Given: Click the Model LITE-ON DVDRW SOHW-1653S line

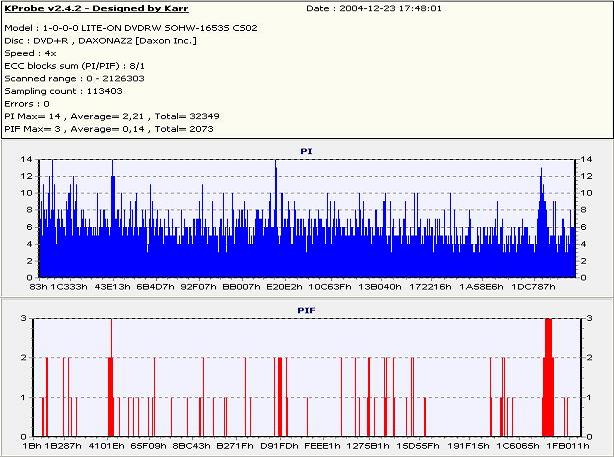Looking at the screenshot, I should pyautogui.click(x=131, y=28).
